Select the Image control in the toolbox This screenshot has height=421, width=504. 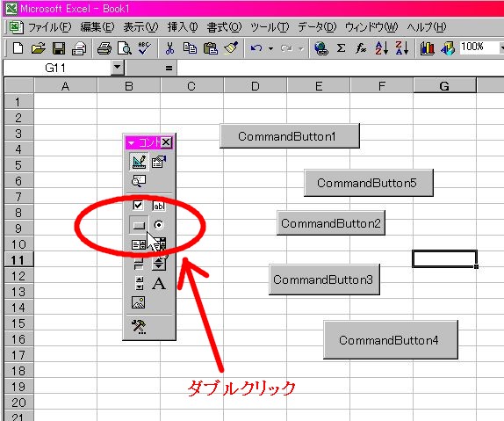pyautogui.click(x=139, y=302)
